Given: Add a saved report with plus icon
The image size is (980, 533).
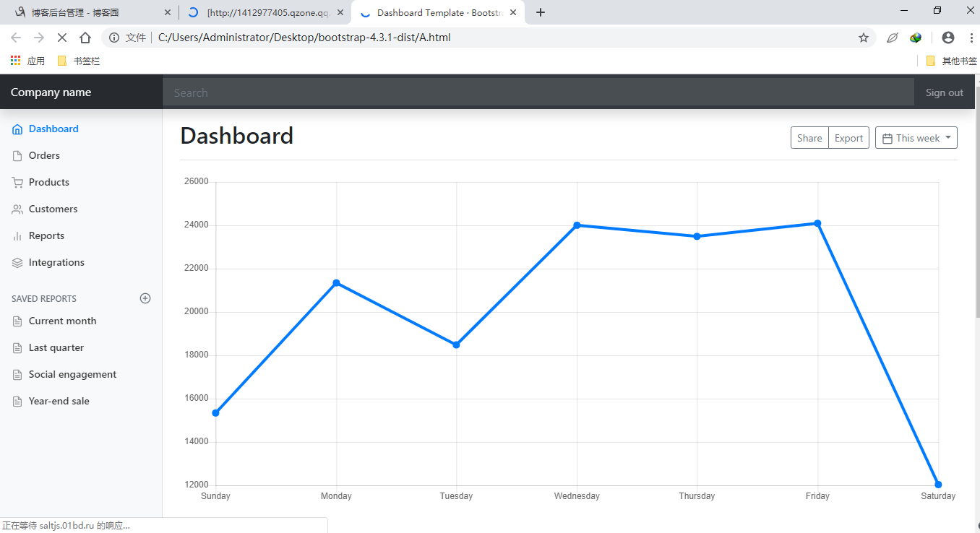Looking at the screenshot, I should coord(145,298).
